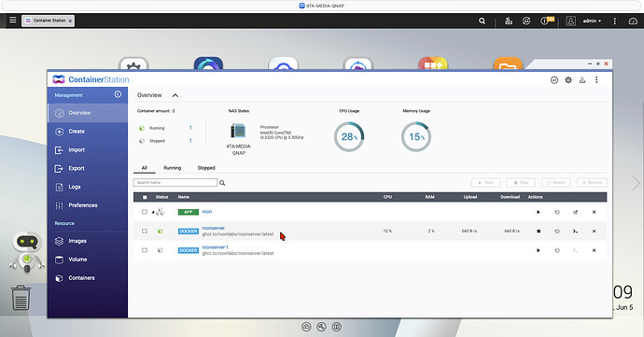Remove the roonserver container with X icon
The width and height of the screenshot is (644, 337).
coord(594,231)
